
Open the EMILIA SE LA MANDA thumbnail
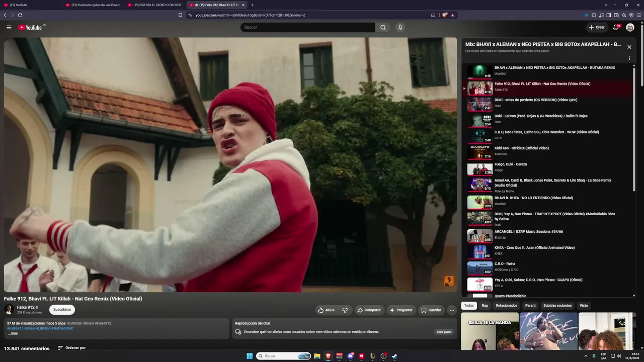click(x=490, y=331)
